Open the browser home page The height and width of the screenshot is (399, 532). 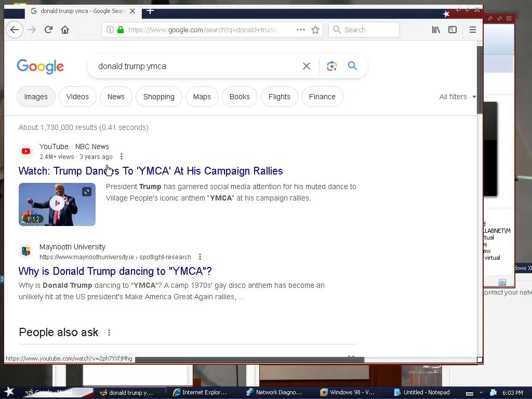[x=65, y=30]
